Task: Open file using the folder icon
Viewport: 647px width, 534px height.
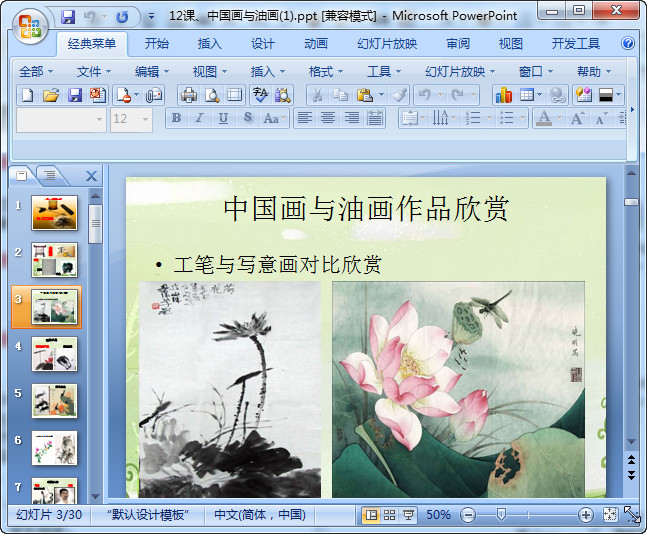Action: point(51,95)
